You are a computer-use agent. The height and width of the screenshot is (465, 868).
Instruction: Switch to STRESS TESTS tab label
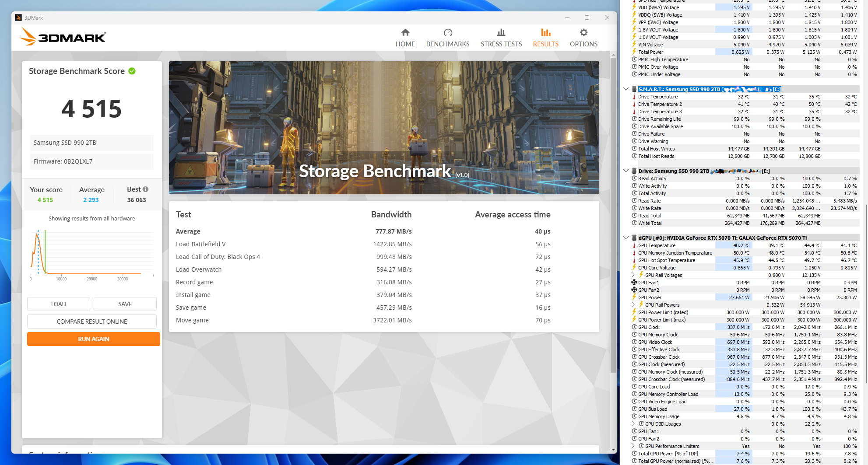point(501,44)
